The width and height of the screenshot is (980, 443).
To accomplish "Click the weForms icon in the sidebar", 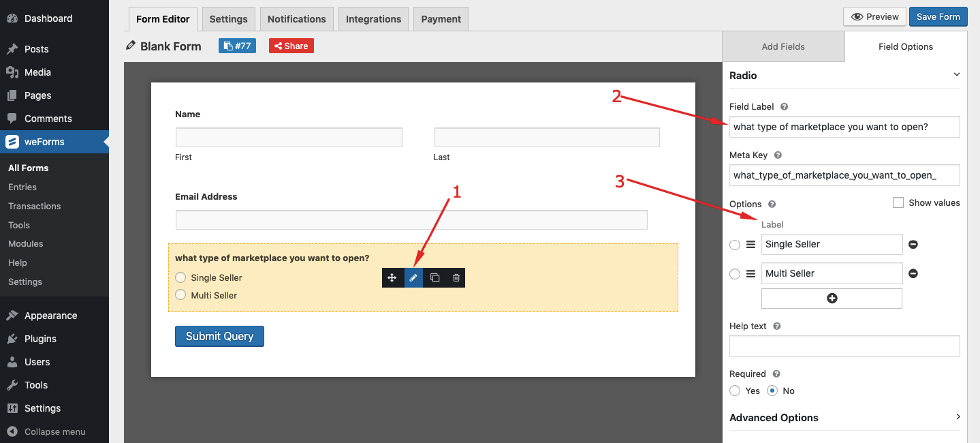I will [x=11, y=142].
